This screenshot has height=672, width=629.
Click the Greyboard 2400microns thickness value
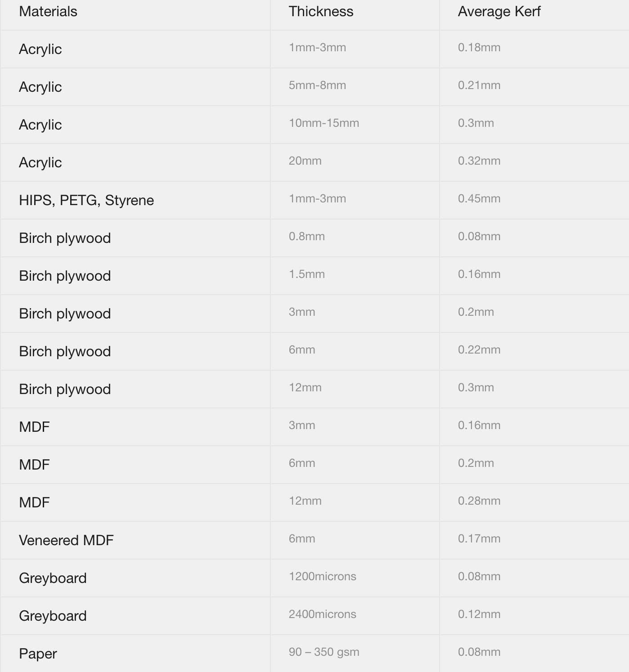pos(323,614)
